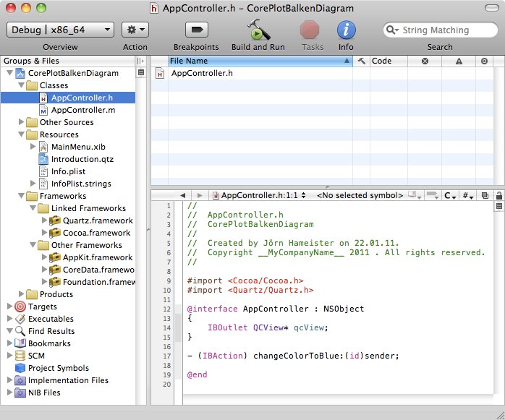Toggle the Breakpoints toolbar button
The height and width of the screenshot is (420, 505).
(x=196, y=30)
